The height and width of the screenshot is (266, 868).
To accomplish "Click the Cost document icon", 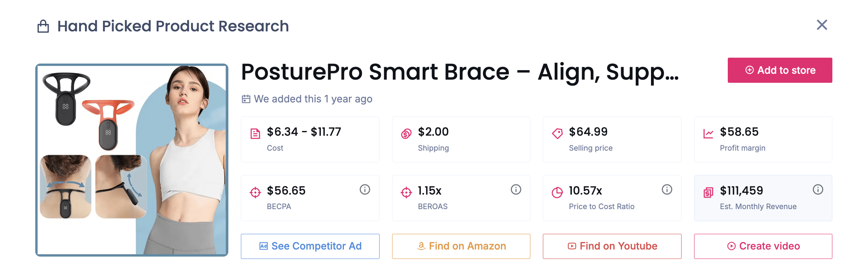I will point(255,133).
